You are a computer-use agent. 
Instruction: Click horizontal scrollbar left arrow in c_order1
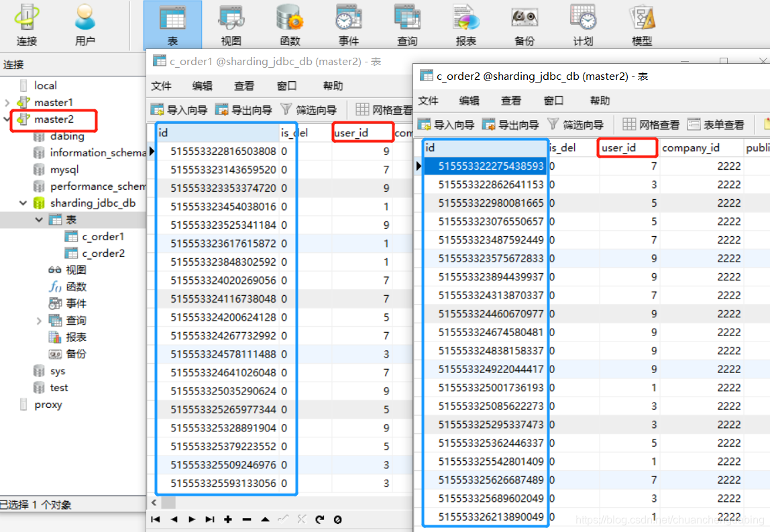(x=154, y=502)
